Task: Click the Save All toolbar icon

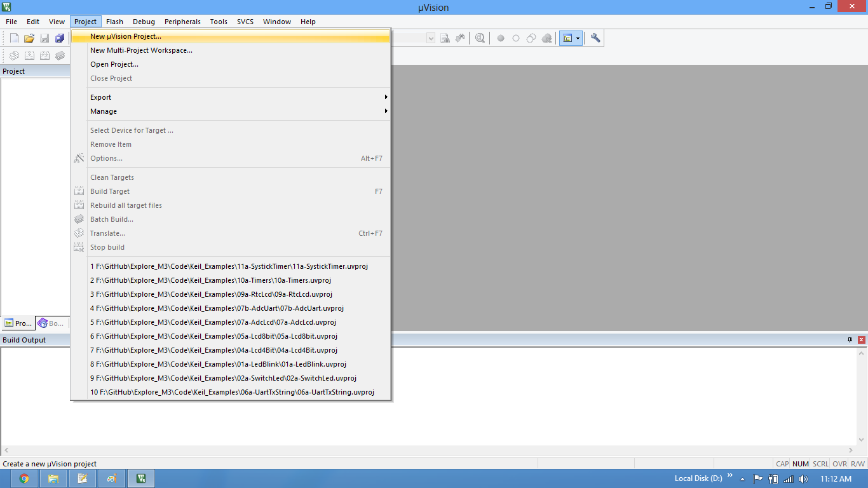Action: [60, 38]
